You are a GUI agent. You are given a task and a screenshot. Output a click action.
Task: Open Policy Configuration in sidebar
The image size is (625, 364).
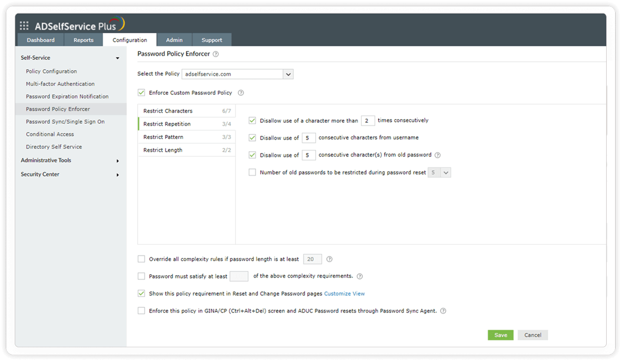pos(51,72)
